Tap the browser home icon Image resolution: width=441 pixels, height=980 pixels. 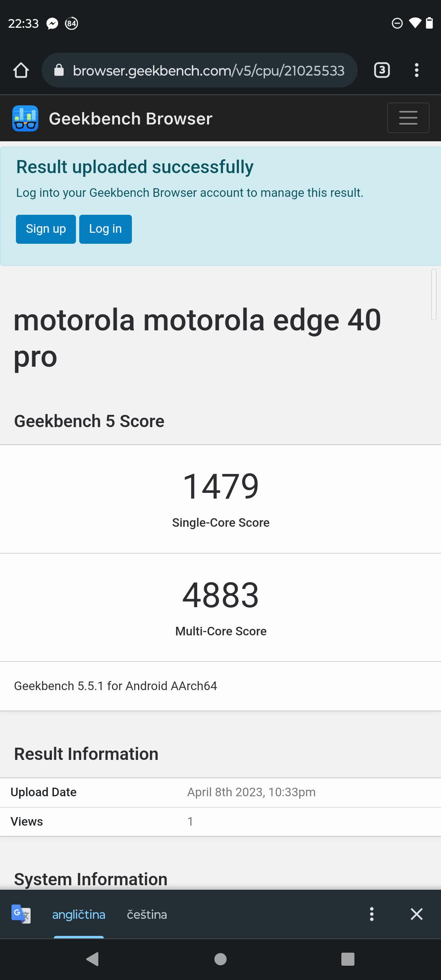coord(21,70)
